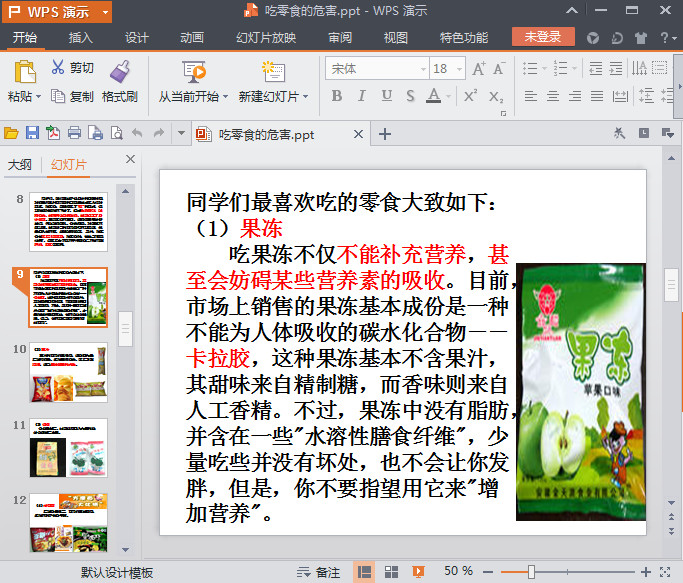The image size is (683, 583).
Task: Select the Cut scissors tool
Action: click(58, 68)
